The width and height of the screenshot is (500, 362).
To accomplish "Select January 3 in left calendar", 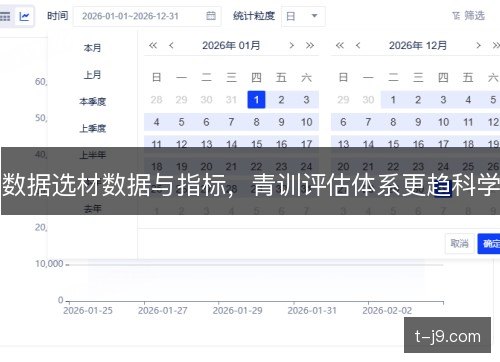I will (x=306, y=100).
